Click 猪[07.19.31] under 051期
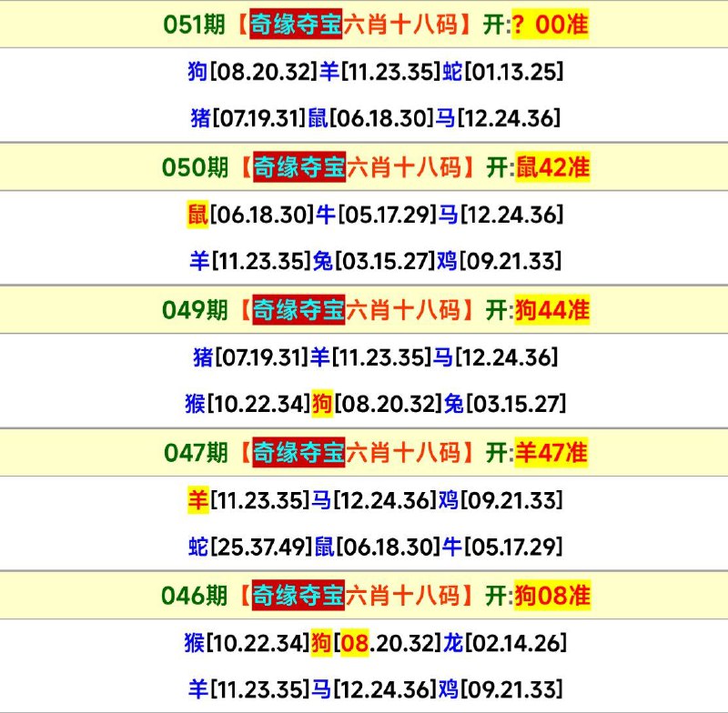Viewport: 728px width, 713px height. point(248,118)
